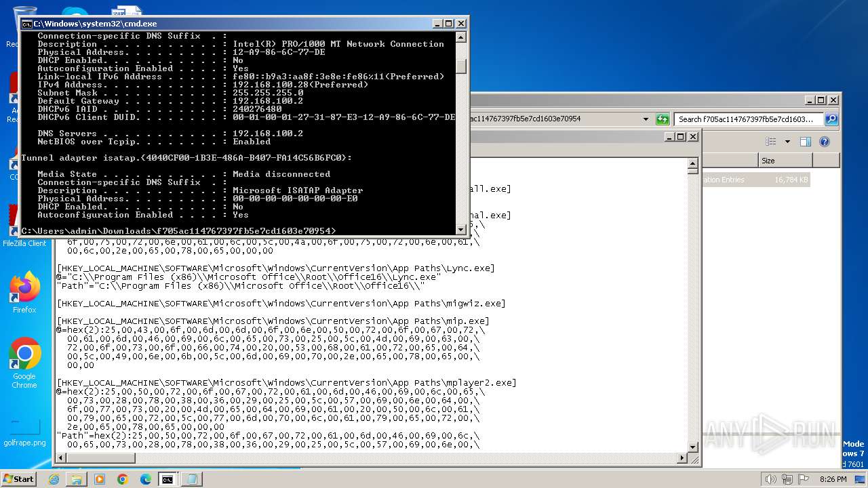Click into the Explorer search field
The image size is (868, 488).
click(x=749, y=119)
